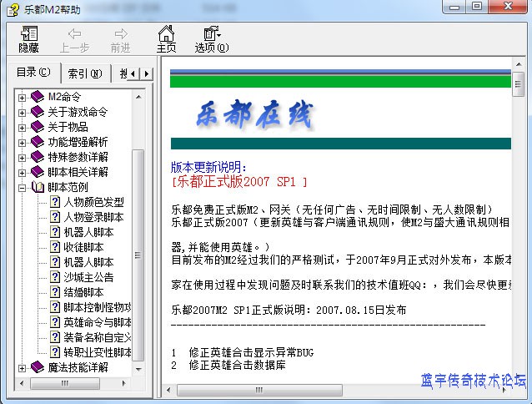The width and height of the screenshot is (532, 404).
Task: Select the 机器人脚本 topic
Action: click(88, 232)
